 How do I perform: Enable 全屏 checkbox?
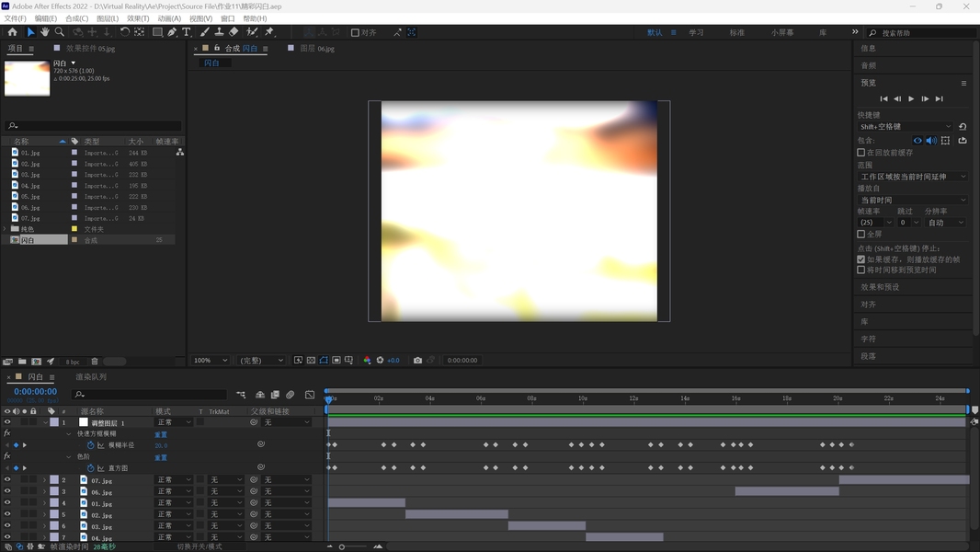(x=860, y=234)
